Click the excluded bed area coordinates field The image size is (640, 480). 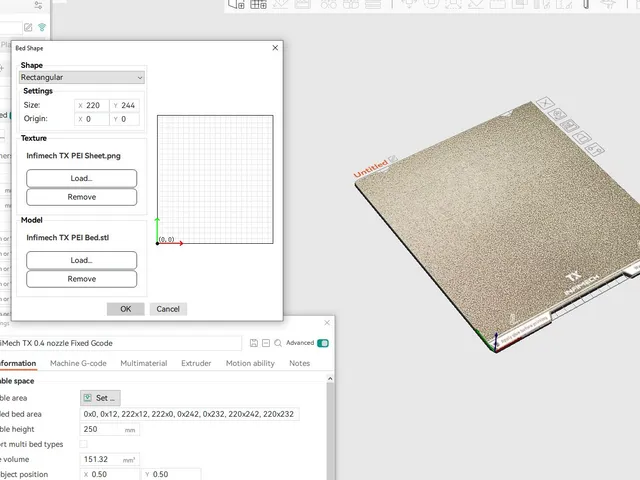click(189, 414)
